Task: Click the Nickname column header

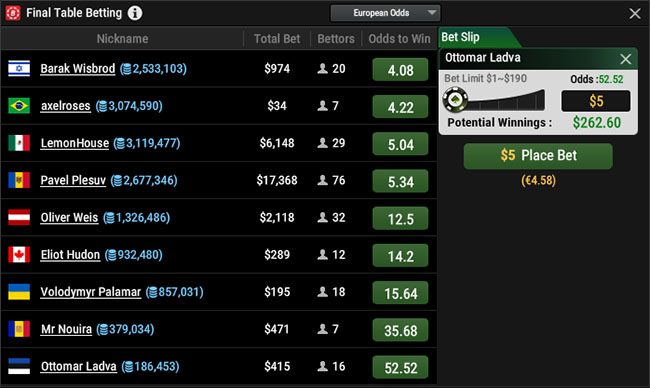Action: click(x=122, y=39)
